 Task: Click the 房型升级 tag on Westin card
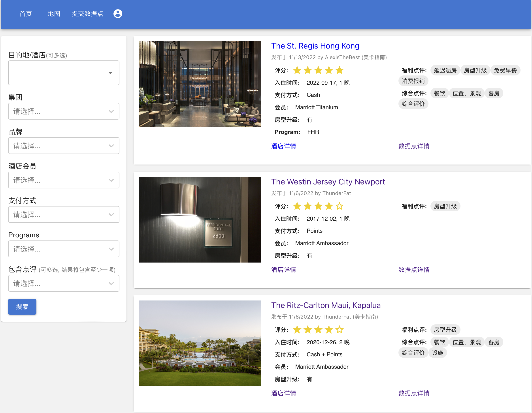click(x=445, y=206)
